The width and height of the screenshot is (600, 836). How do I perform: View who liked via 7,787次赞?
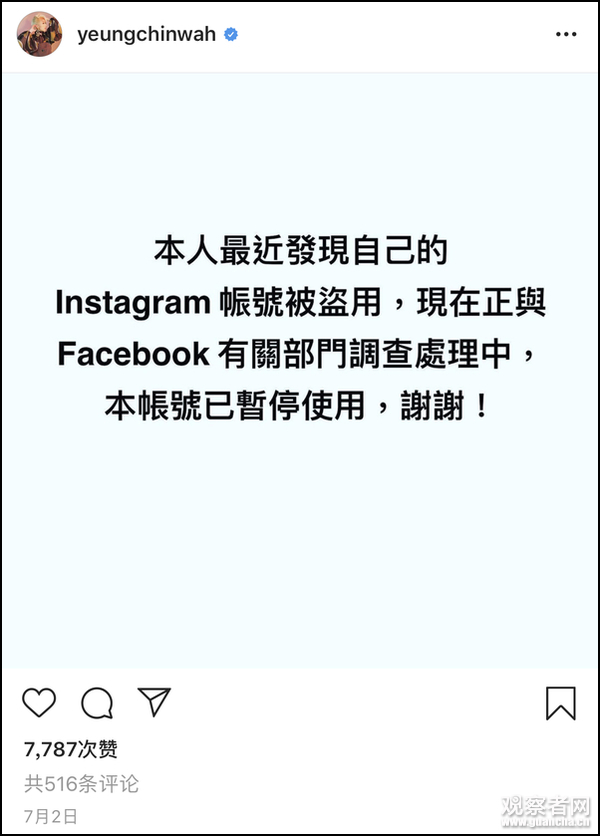point(70,749)
